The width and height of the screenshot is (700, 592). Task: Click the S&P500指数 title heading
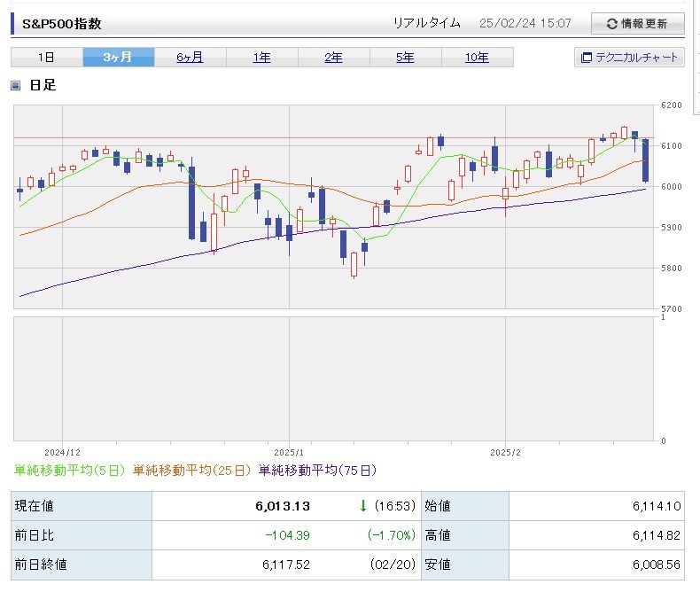pos(63,24)
